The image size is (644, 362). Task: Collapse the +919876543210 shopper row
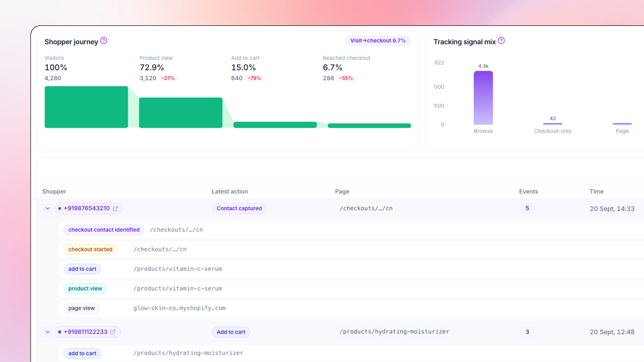(48, 208)
